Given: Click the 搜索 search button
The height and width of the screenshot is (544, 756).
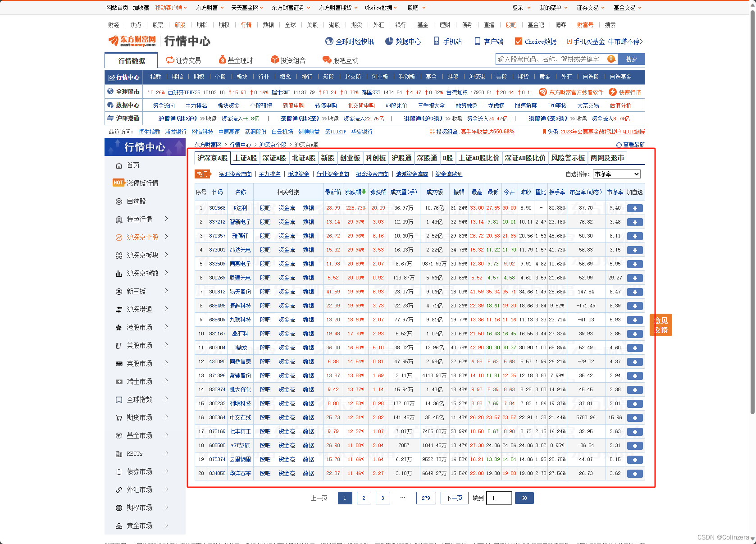Looking at the screenshot, I should tap(631, 59).
